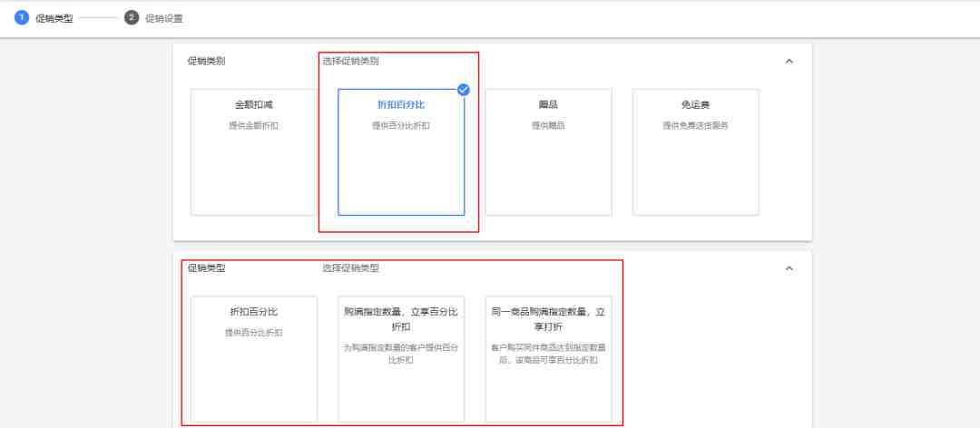Click the 提供免费送货服务 description text
This screenshot has width=980, height=428.
pos(696,125)
